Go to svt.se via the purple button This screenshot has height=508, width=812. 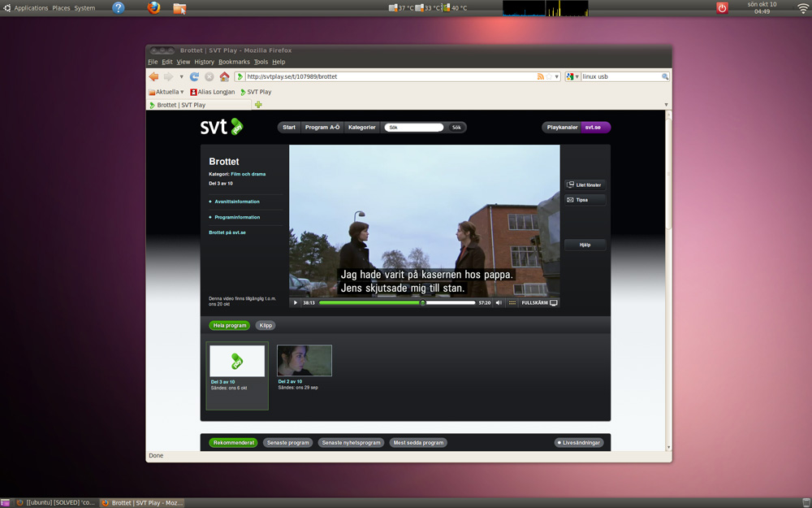click(595, 127)
